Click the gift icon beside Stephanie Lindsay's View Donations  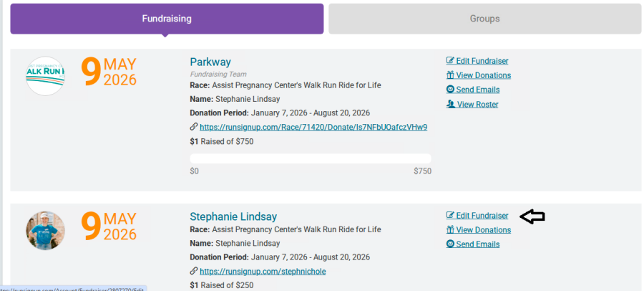coord(450,230)
